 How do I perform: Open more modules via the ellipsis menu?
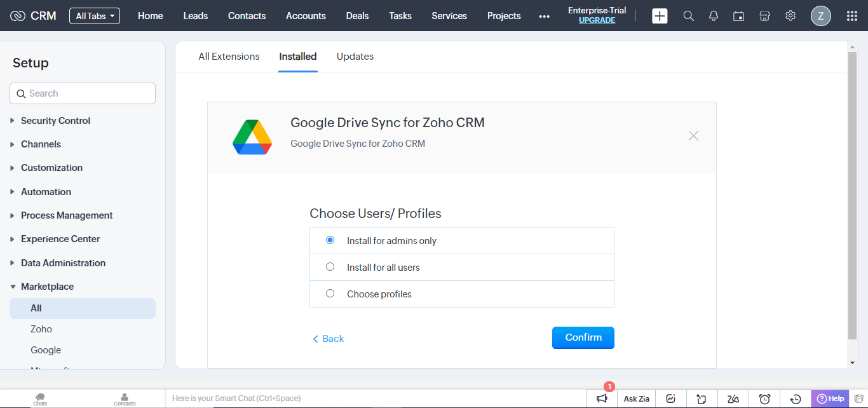click(545, 17)
